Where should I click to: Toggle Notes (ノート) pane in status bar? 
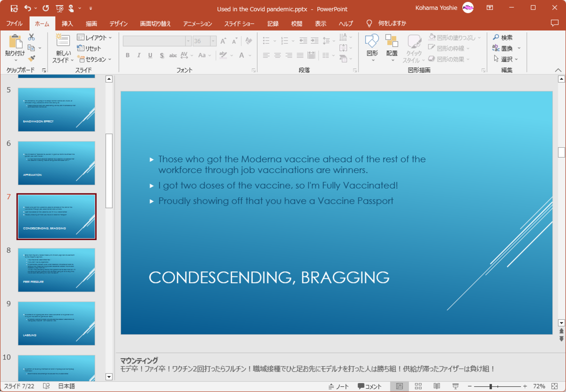(339, 386)
